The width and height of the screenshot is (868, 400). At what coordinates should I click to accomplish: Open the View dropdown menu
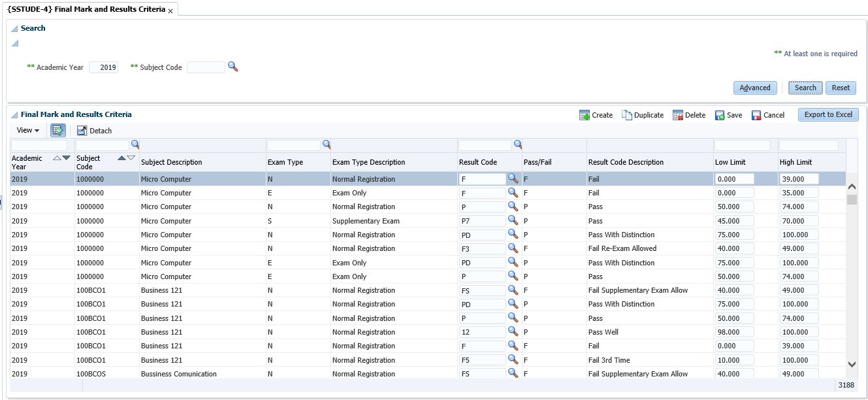pyautogui.click(x=28, y=131)
